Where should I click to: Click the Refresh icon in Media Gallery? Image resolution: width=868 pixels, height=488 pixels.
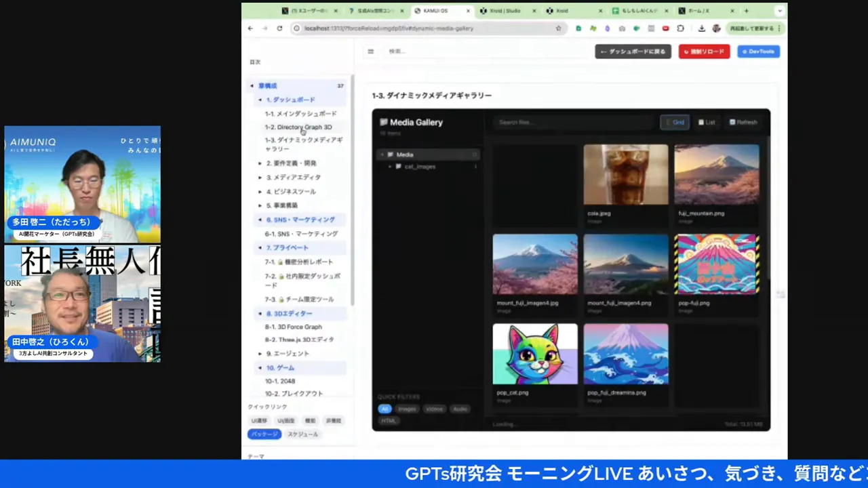[x=743, y=123]
